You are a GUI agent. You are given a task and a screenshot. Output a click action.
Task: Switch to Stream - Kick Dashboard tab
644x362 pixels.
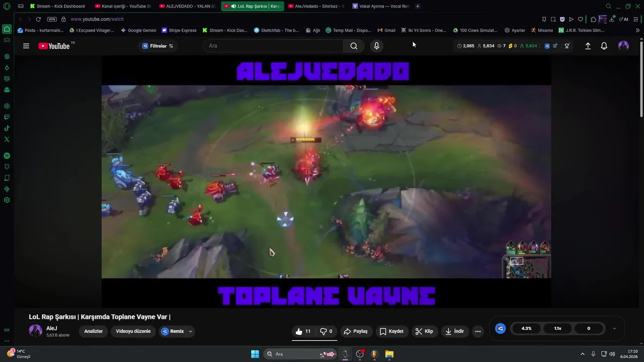(57, 6)
